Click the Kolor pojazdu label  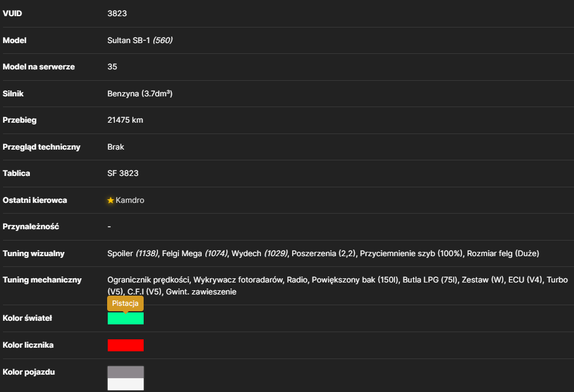29,372
